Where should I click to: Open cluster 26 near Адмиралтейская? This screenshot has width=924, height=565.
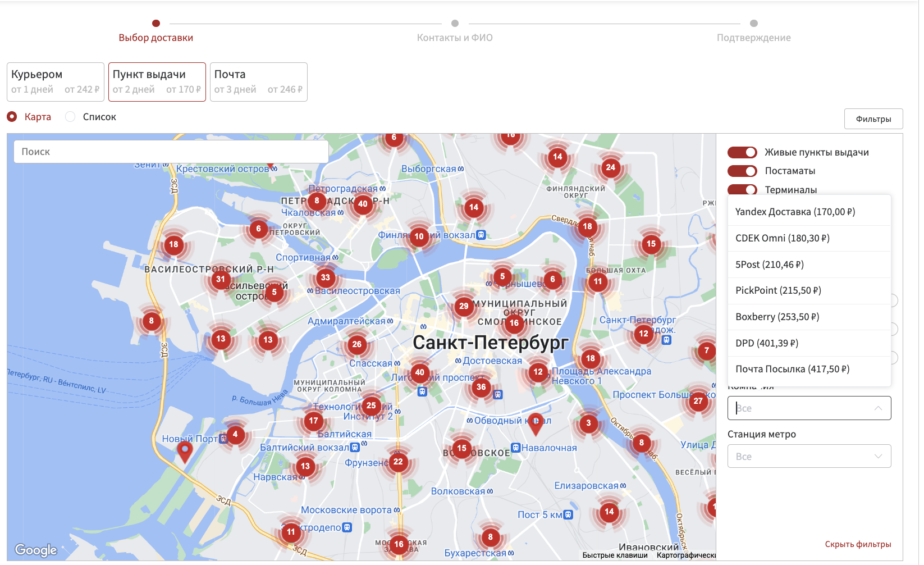click(357, 344)
